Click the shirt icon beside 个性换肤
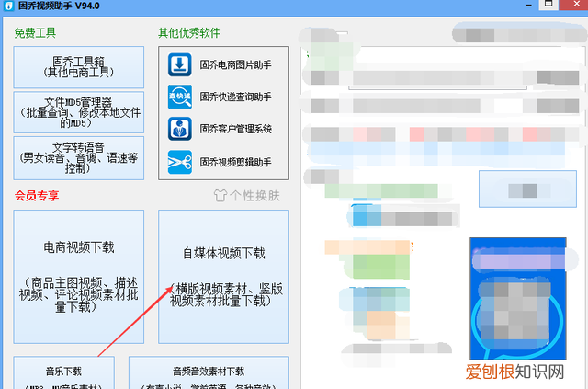The height and width of the screenshot is (389, 588). (x=220, y=196)
